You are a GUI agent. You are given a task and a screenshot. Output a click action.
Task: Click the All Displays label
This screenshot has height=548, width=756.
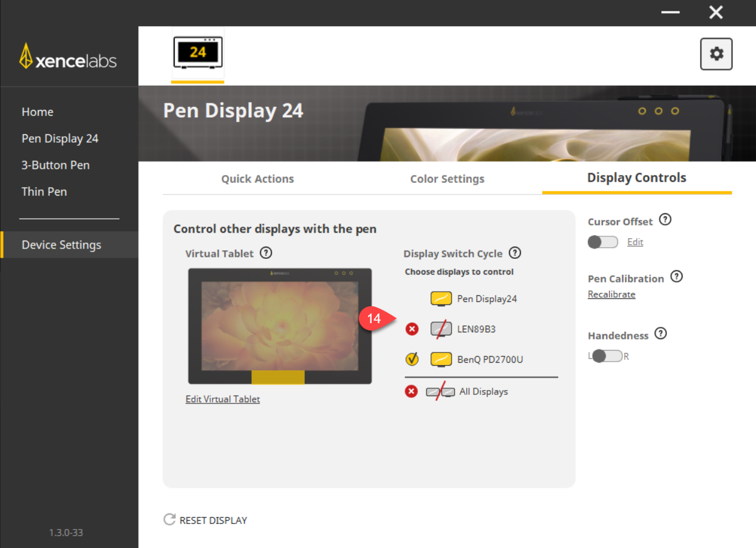pos(483,392)
